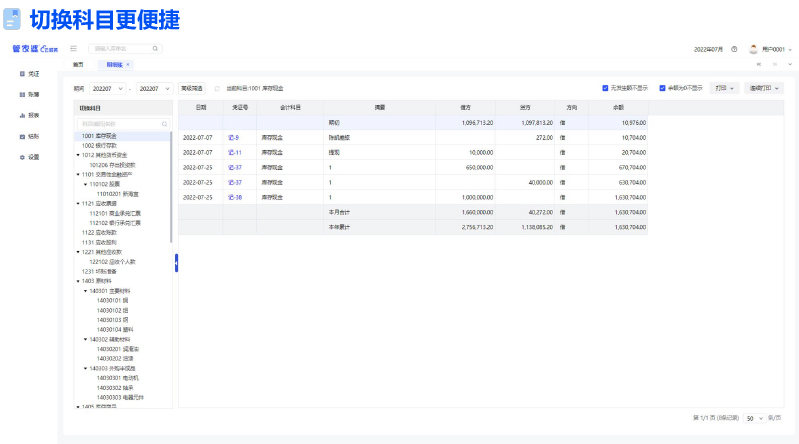Switch to the 首页 home tab
799x444 pixels.
coord(79,65)
